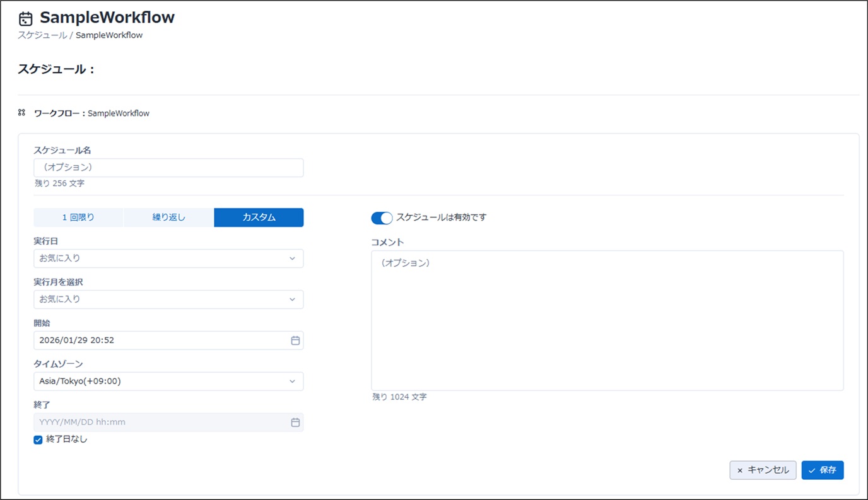This screenshot has height=500, width=868.
Task: Expand the 実行日 dropdown
Action: pos(292,259)
